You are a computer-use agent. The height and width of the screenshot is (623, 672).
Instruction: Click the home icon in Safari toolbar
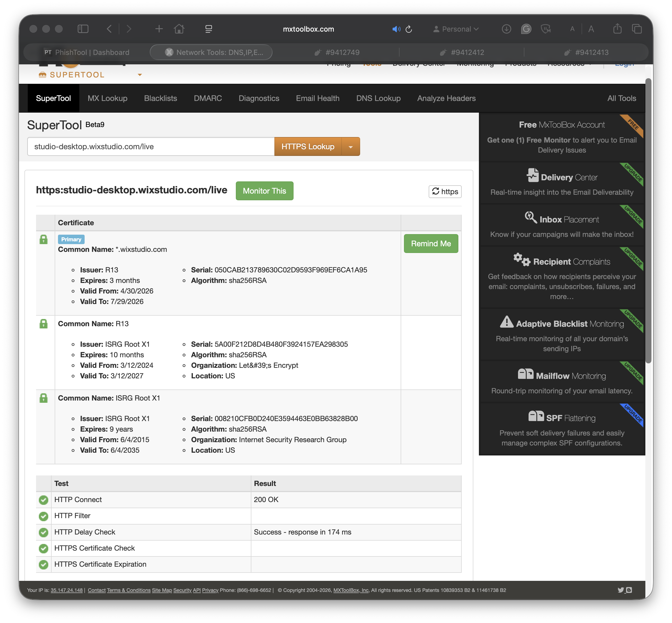[179, 29]
